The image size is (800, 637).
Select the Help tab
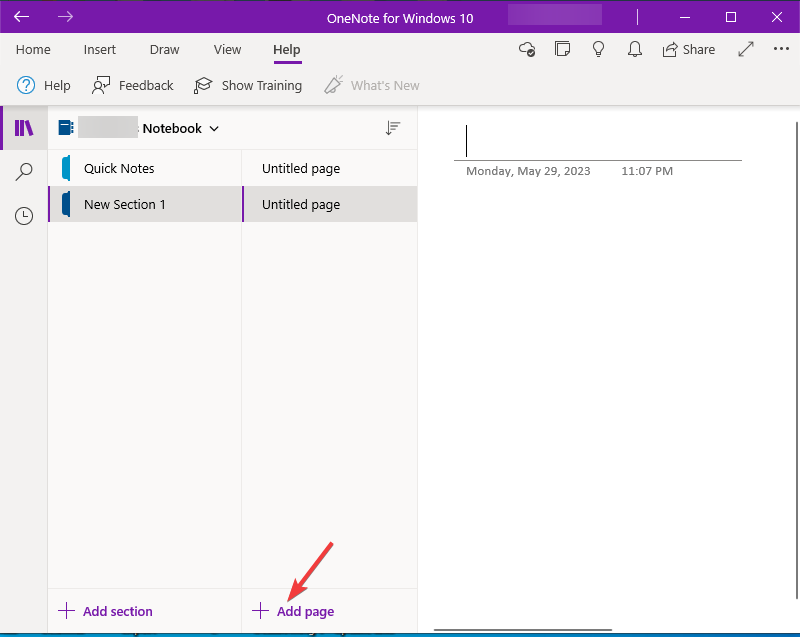pos(287,49)
